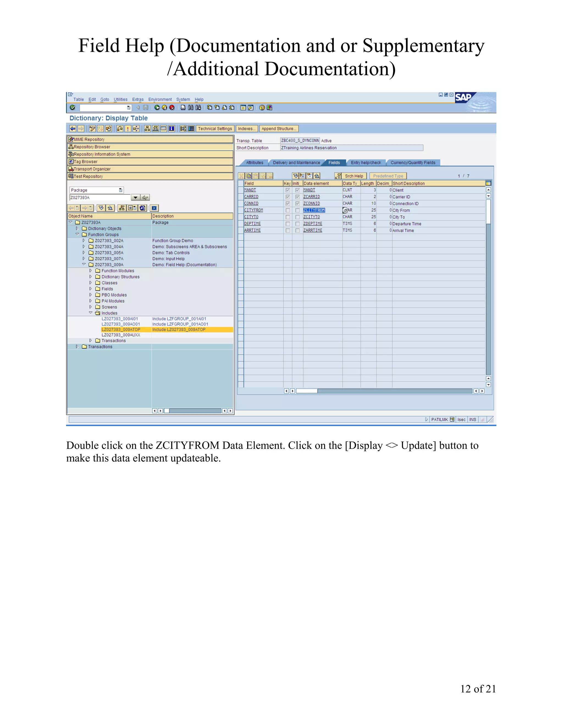Screen dimensions: 563x728
Task: Click the blue left-arrow navigation icon
Action: (73, 129)
